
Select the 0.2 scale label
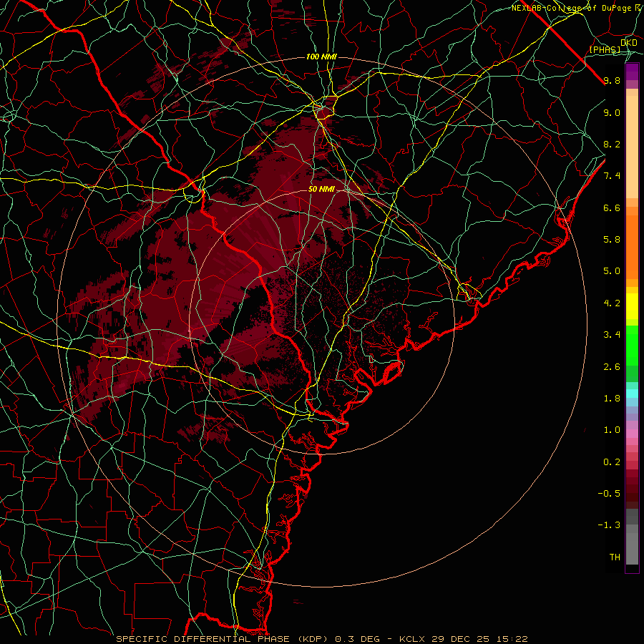coord(612,462)
